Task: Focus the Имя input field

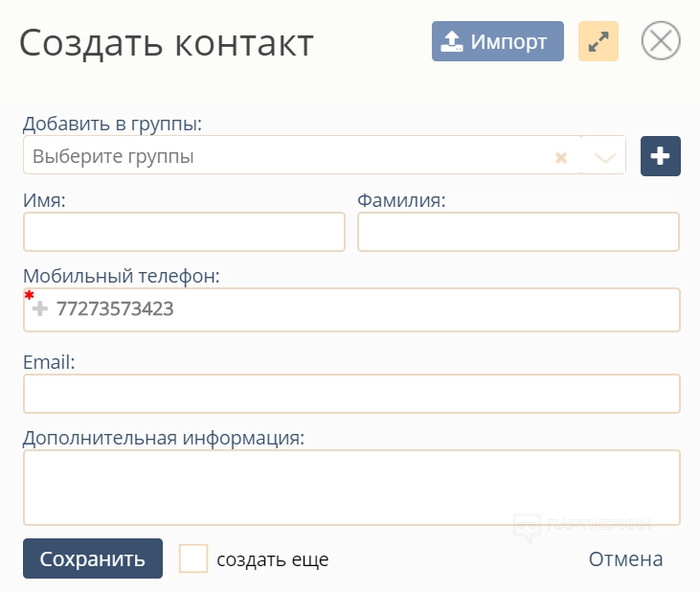Action: pyautogui.click(x=184, y=232)
